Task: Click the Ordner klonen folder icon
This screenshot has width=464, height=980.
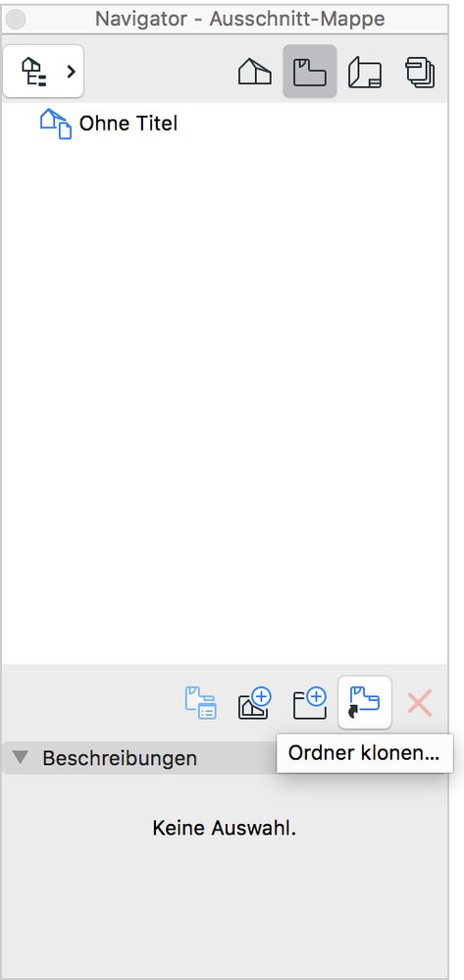Action: [x=365, y=702]
